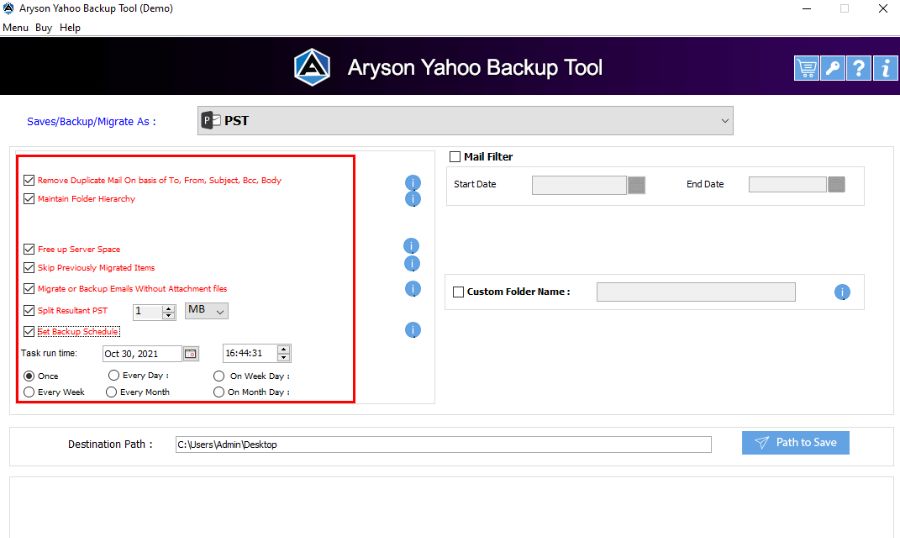The height and width of the screenshot is (538, 900).
Task: Click the app icon in title bar
Action: [8, 8]
